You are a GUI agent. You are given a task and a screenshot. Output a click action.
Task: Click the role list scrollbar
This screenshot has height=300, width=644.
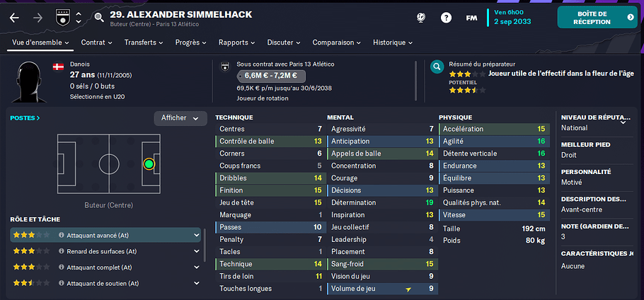click(x=204, y=246)
